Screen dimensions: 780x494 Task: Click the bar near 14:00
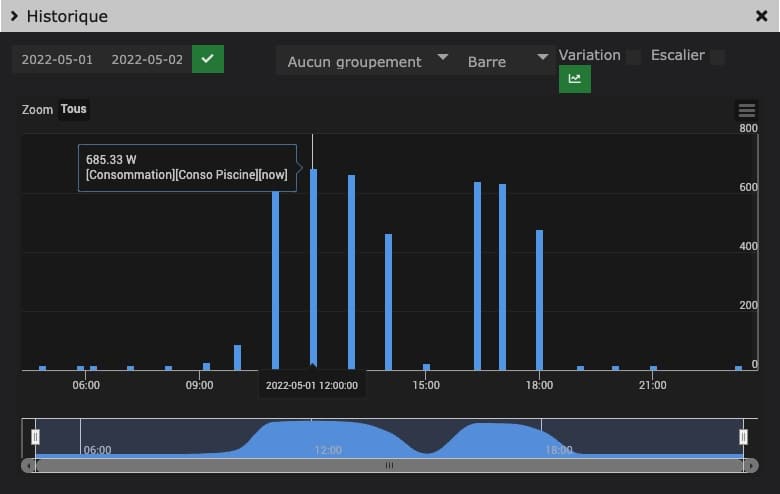point(389,302)
